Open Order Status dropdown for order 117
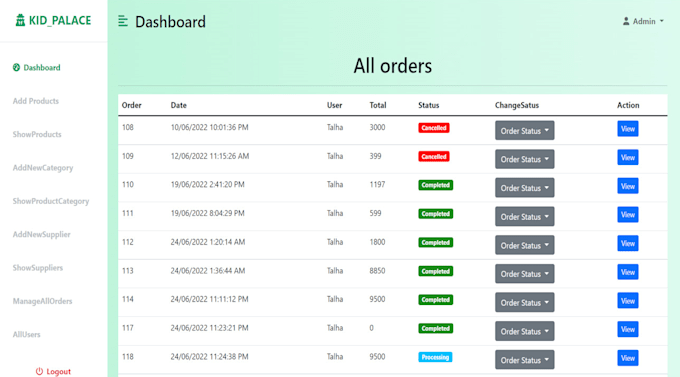 tap(524, 331)
